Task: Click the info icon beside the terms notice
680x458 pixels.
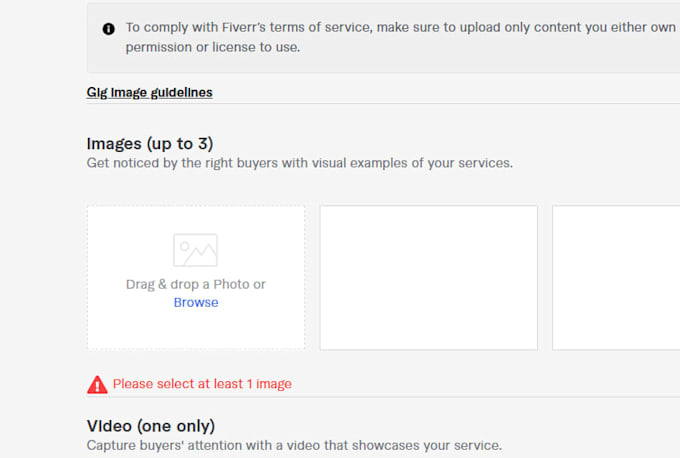Action: tap(108, 29)
